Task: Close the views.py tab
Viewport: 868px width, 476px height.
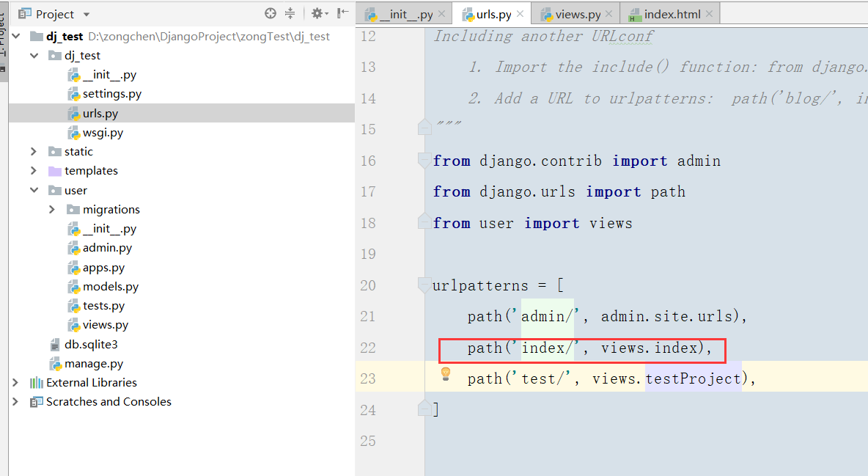Action: coord(609,14)
